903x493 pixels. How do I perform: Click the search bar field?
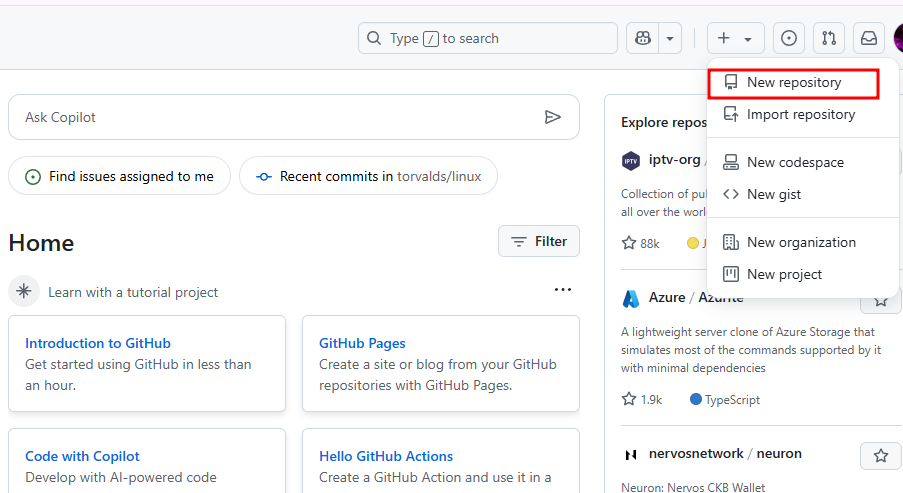point(488,39)
